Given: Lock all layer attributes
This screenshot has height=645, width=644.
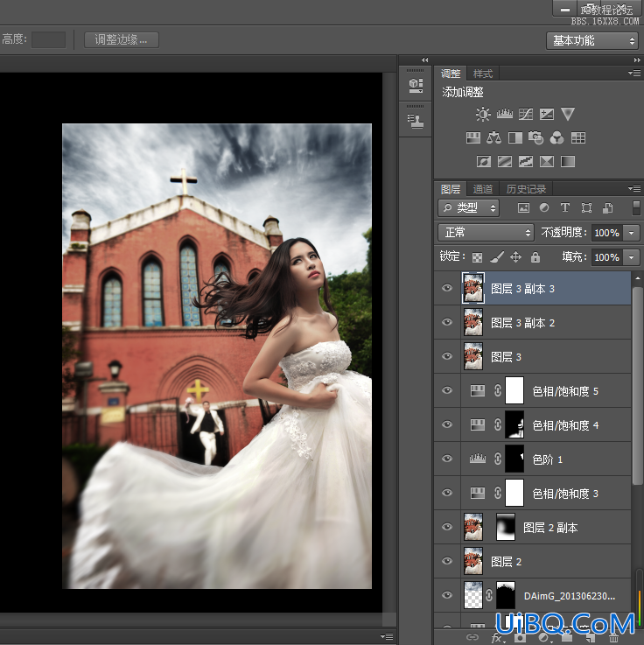Looking at the screenshot, I should pyautogui.click(x=535, y=257).
